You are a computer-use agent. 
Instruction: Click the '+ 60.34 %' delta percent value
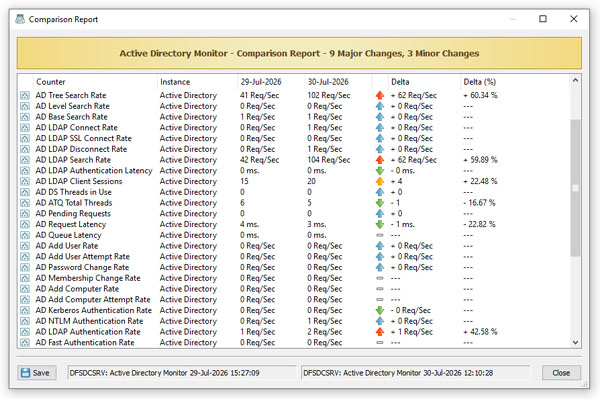tap(480, 95)
